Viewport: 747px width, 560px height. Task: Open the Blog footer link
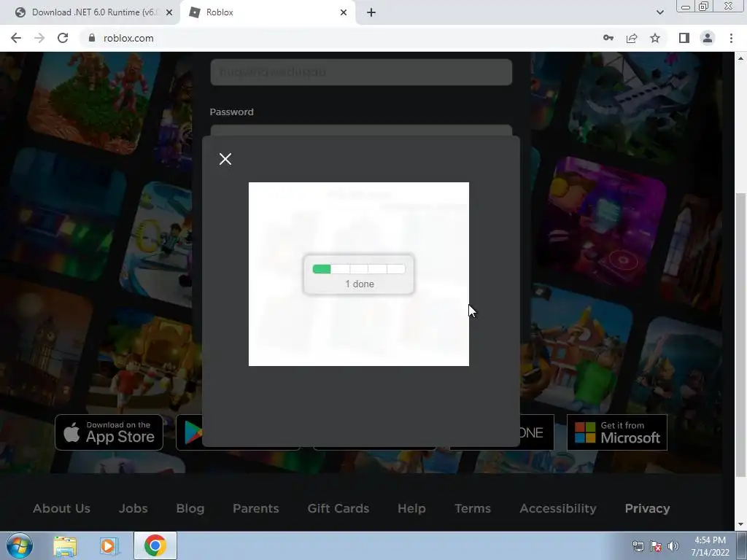[190, 508]
